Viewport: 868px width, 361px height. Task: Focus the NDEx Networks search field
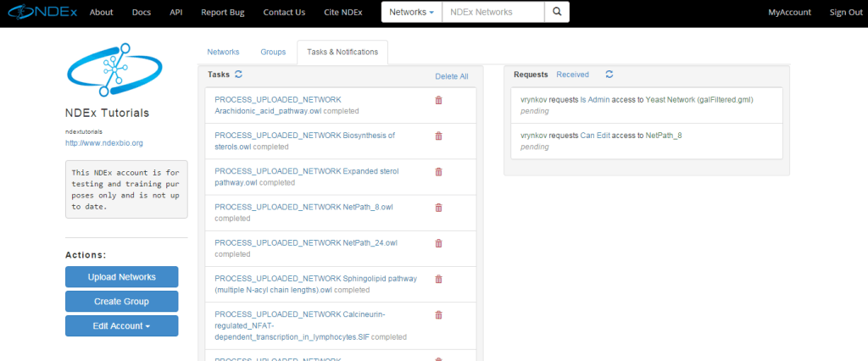tap(493, 12)
